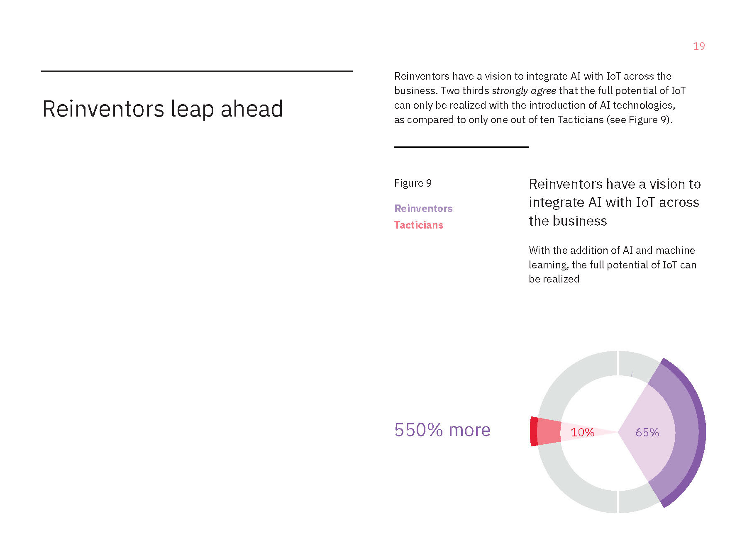Click the page number 19

coord(699,46)
